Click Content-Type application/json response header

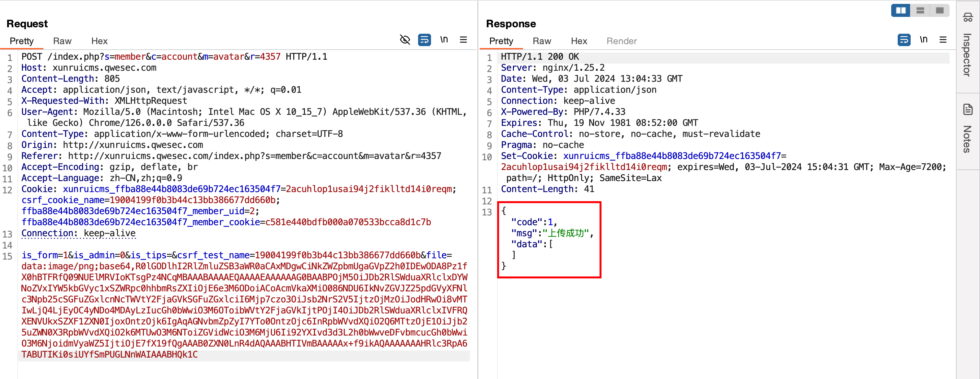(x=579, y=90)
